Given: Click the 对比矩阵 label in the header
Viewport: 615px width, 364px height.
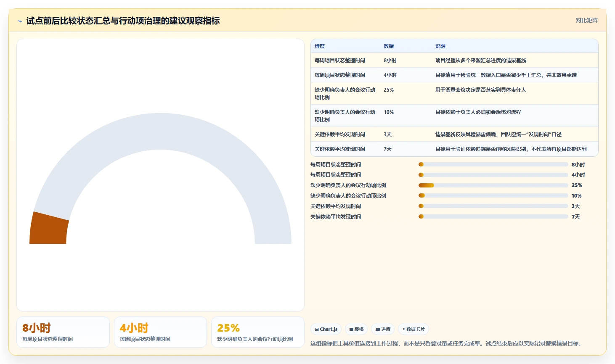Looking at the screenshot, I should coord(586,20).
